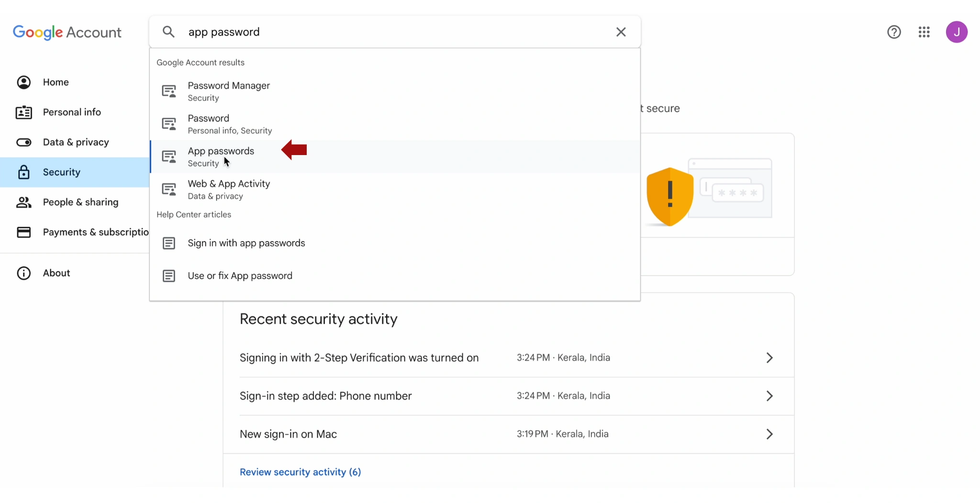
Task: Expand the 2-Step Verification activity chevron
Action: pyautogui.click(x=769, y=358)
